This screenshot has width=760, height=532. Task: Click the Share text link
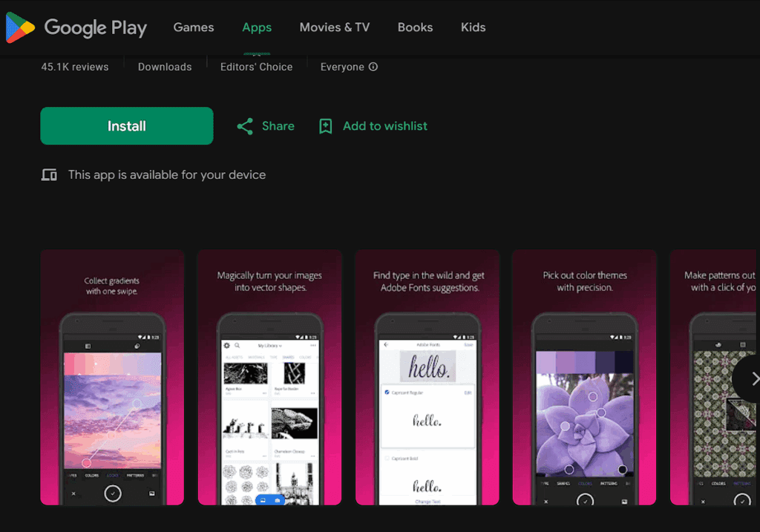coord(278,126)
